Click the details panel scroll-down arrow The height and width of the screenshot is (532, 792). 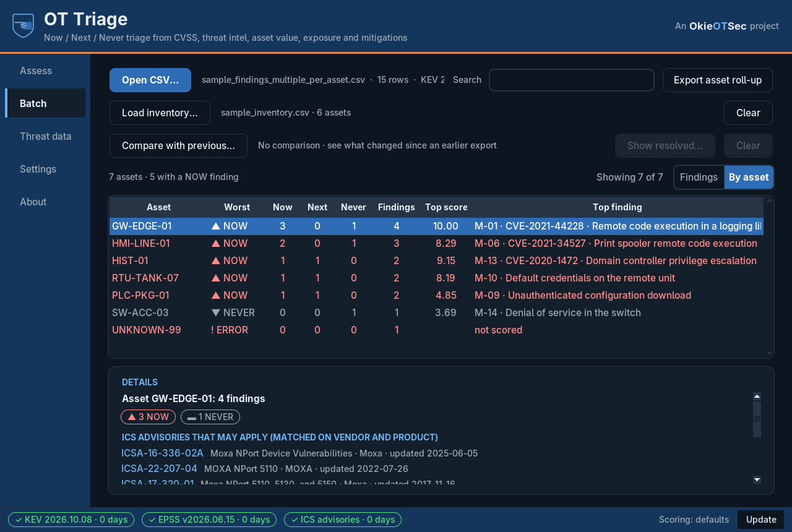(x=757, y=479)
